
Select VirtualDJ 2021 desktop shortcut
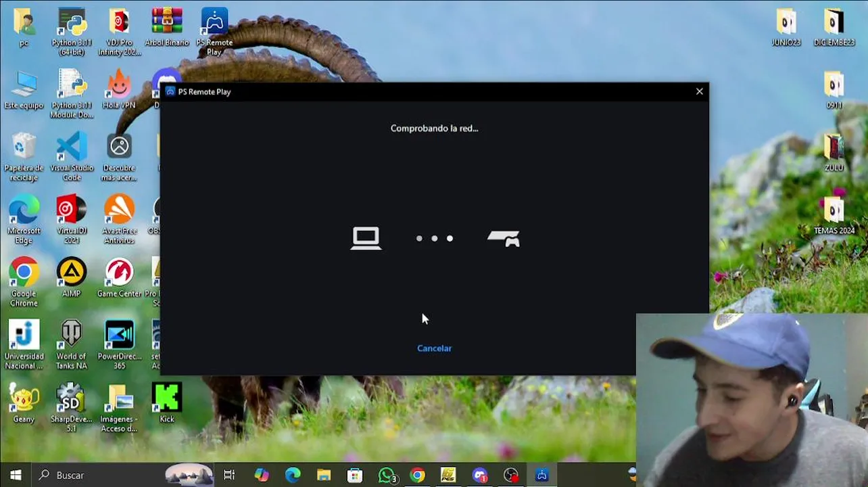click(x=72, y=220)
